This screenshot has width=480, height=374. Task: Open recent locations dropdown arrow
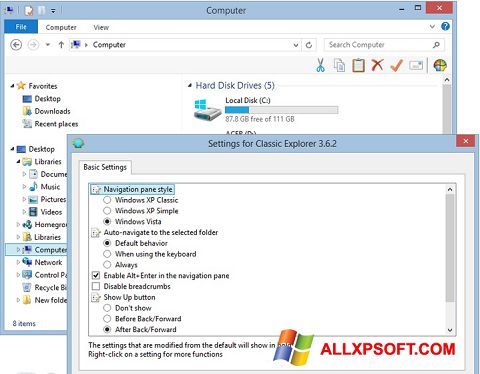point(48,45)
